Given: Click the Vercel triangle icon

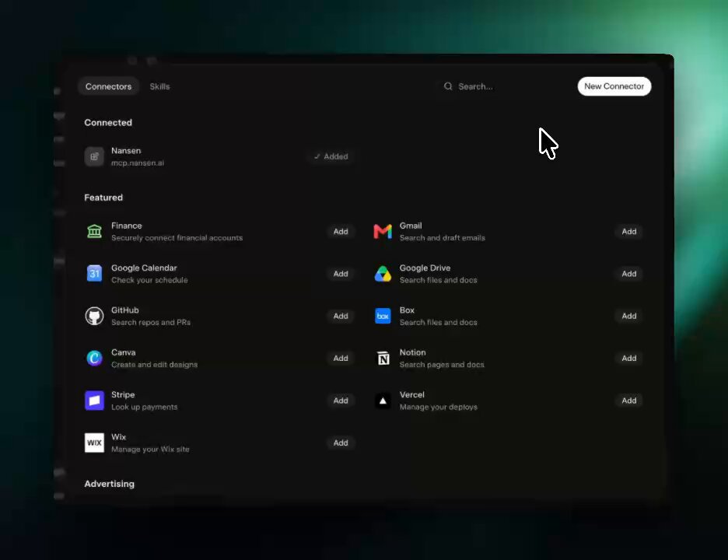Looking at the screenshot, I should (x=383, y=401).
